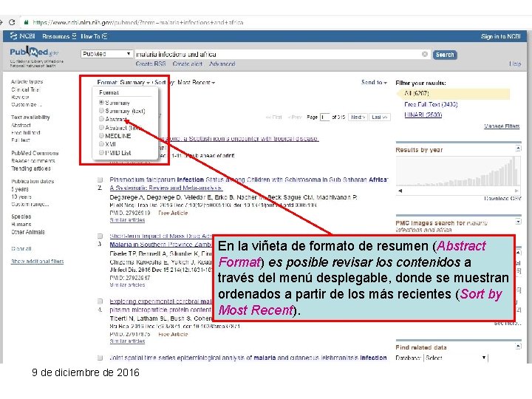Screen dimensions: 532x399
Task: Click the browser address bar URL
Action: (137, 22)
